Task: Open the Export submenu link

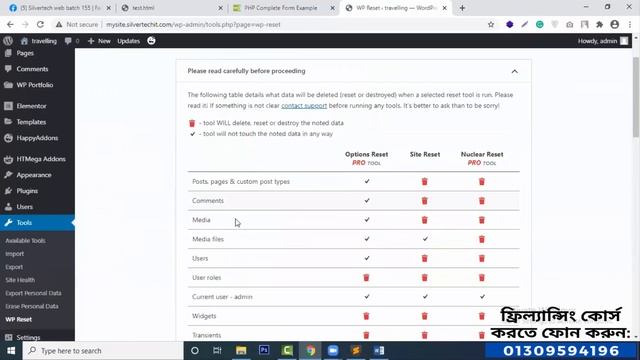Action: tap(14, 267)
